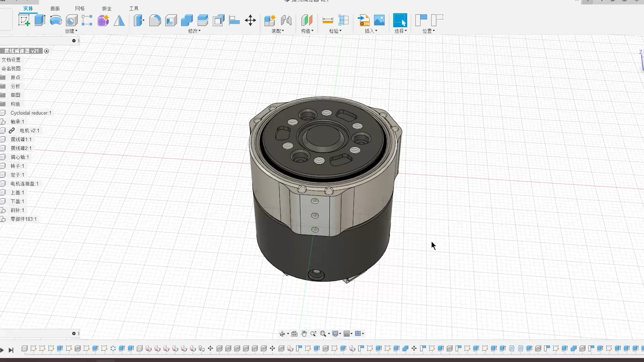Toggle the activate radio button beside 摆线减速器 v21
The image size is (644, 362).
(x=47, y=51)
